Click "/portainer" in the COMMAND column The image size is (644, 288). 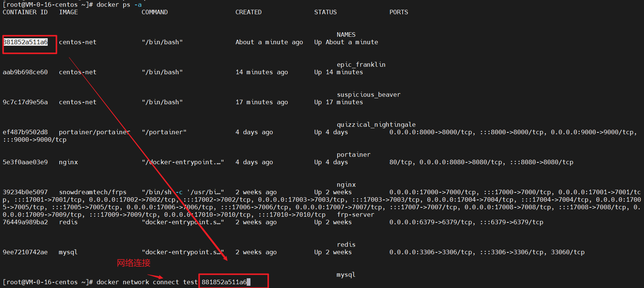164,132
